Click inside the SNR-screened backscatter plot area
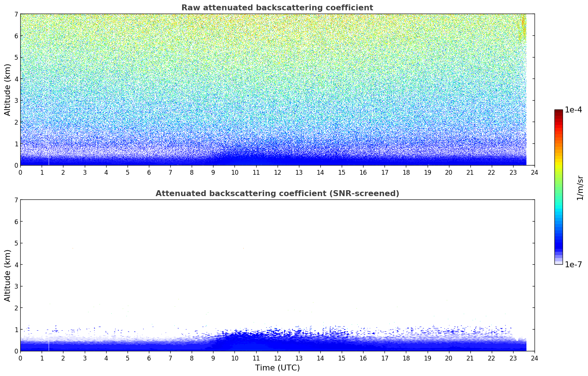 click(277, 275)
